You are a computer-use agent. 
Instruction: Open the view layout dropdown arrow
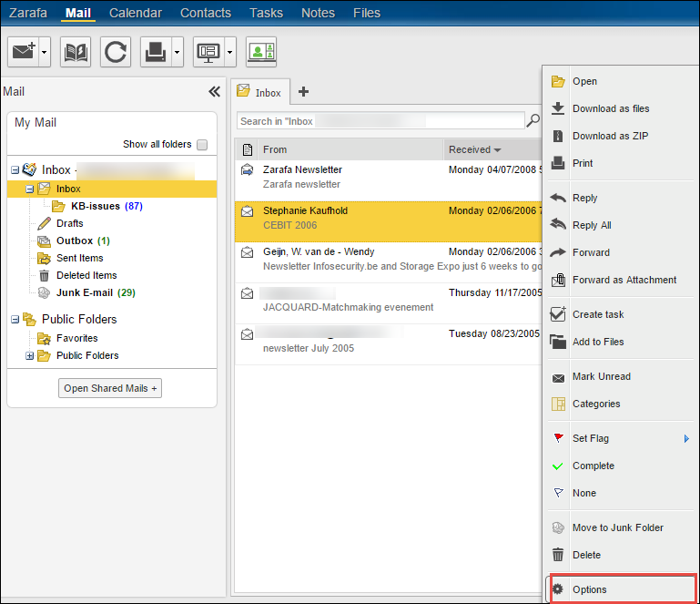click(230, 52)
